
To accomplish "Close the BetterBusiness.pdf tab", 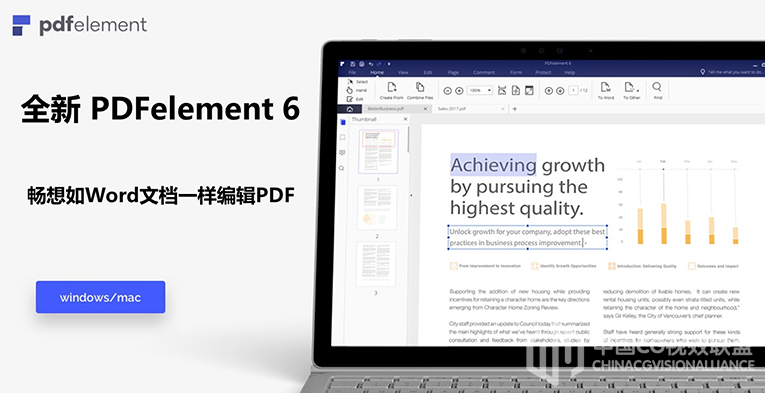I will pos(425,109).
